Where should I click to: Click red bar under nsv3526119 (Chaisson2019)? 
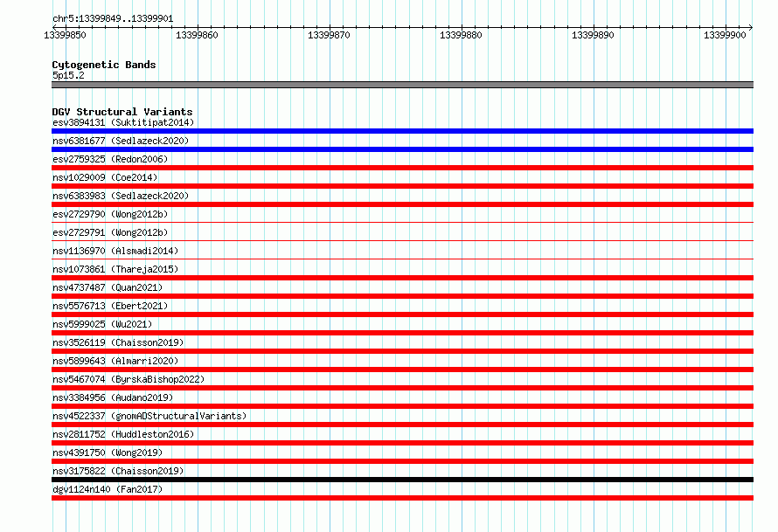point(402,351)
